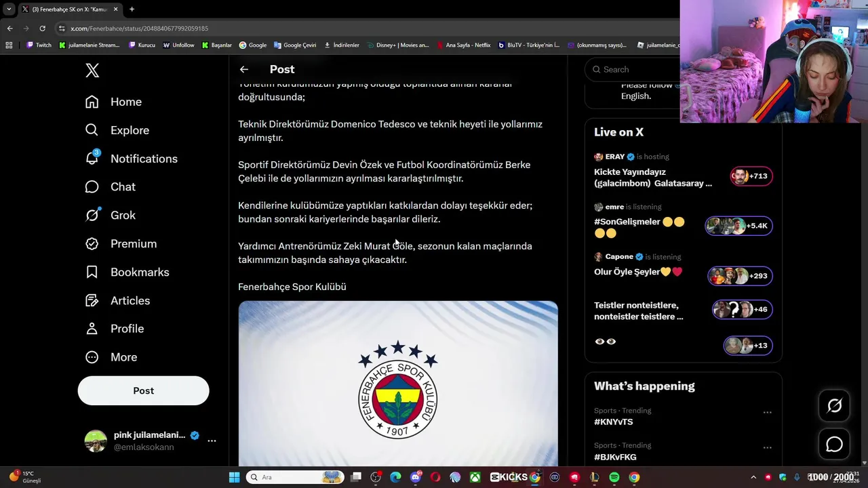Click the Articles document icon
868x488 pixels.
92,300
